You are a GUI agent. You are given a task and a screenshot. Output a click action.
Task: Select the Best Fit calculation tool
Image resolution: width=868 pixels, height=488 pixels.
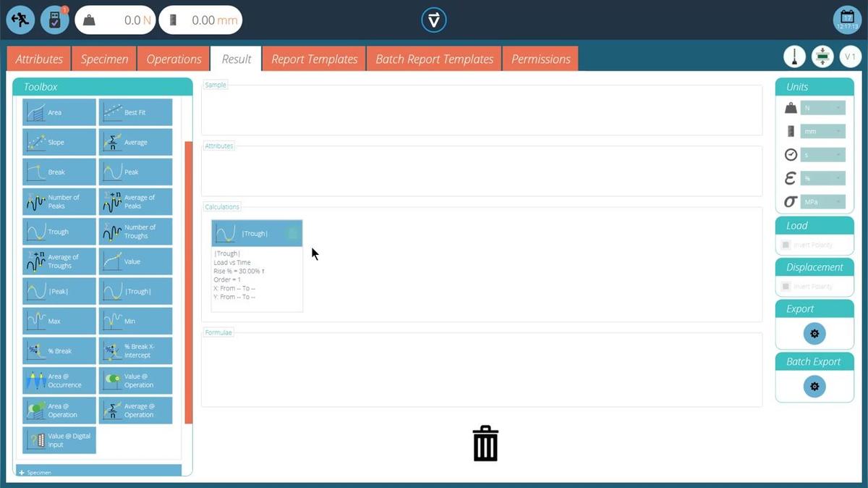point(136,113)
